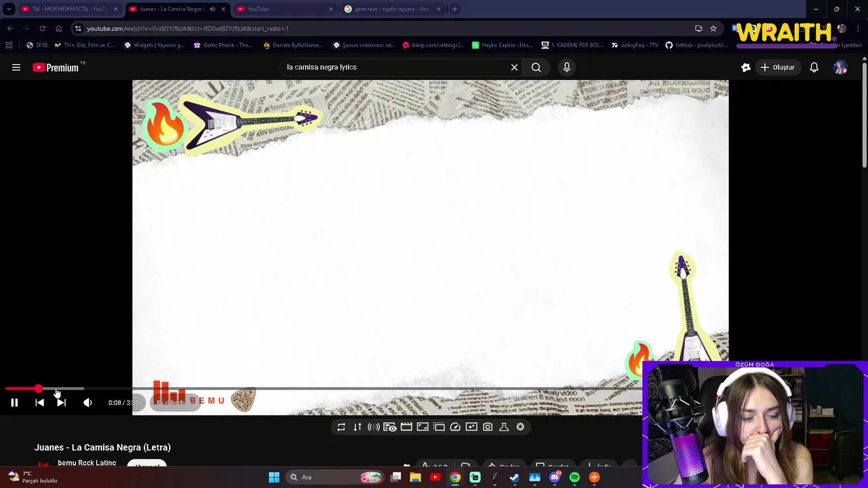The image size is (868, 488).
Task: Clear the search box with X
Action: click(x=514, y=67)
